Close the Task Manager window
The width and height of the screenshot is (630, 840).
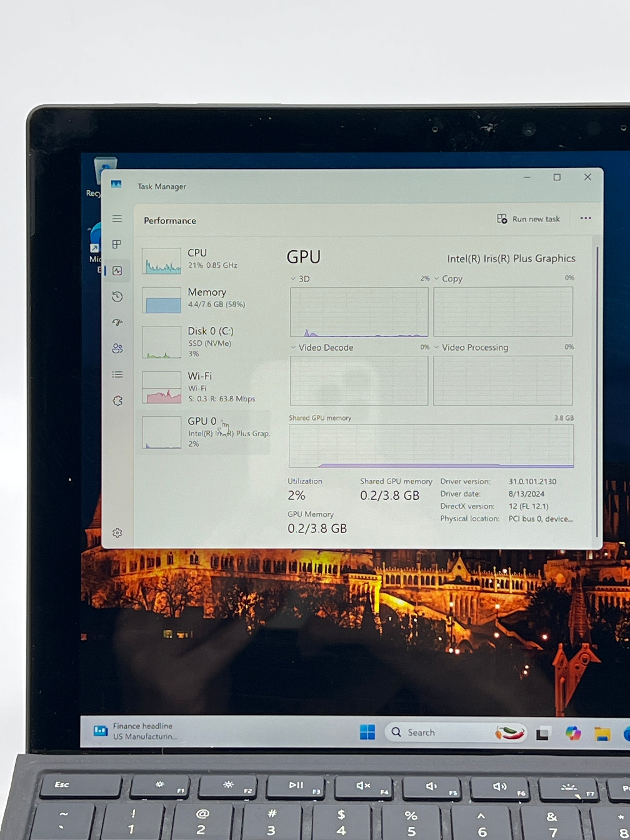pos(587,177)
